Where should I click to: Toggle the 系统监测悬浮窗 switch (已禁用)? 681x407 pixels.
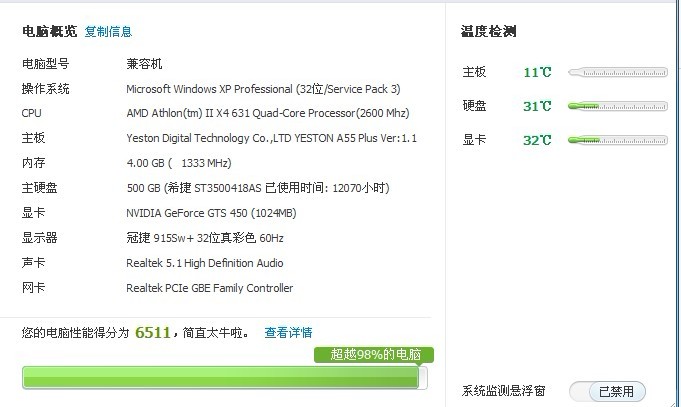[608, 391]
